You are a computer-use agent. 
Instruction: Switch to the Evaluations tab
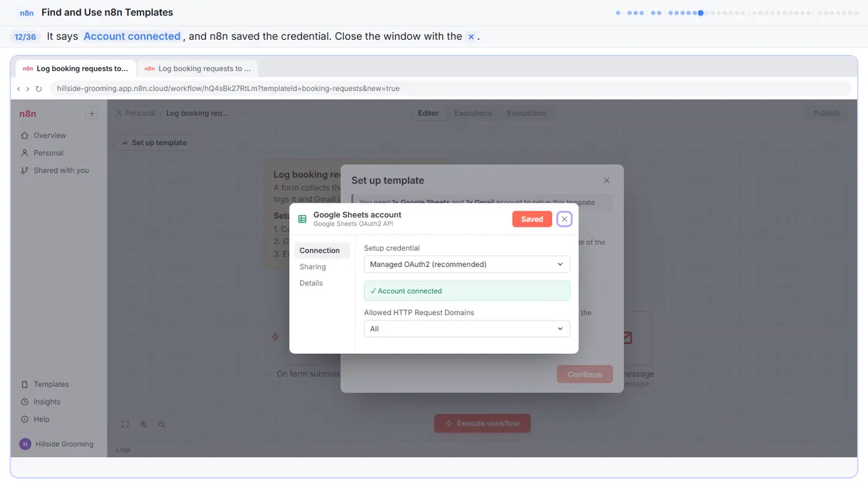click(x=526, y=113)
